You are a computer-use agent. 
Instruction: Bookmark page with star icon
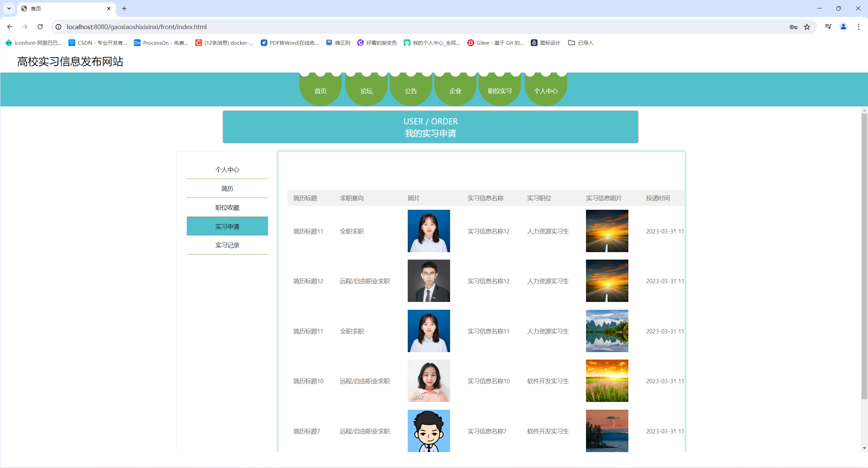tap(807, 27)
